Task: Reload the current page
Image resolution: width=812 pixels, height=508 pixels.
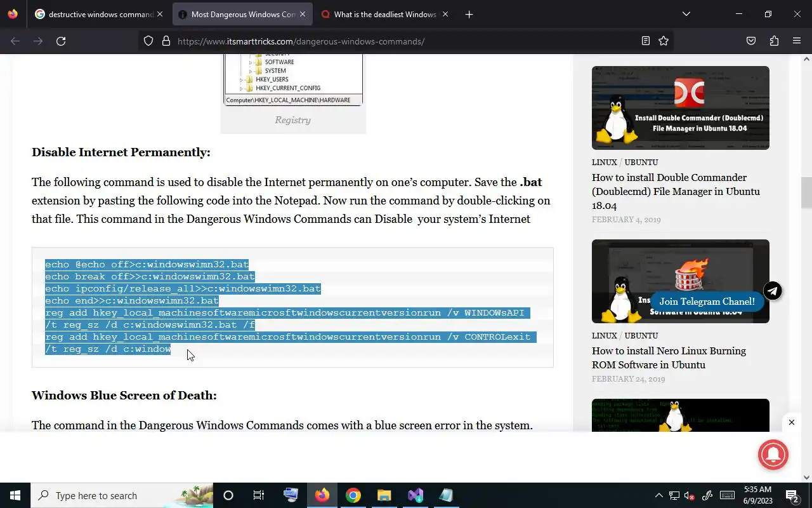Action: 61,41
